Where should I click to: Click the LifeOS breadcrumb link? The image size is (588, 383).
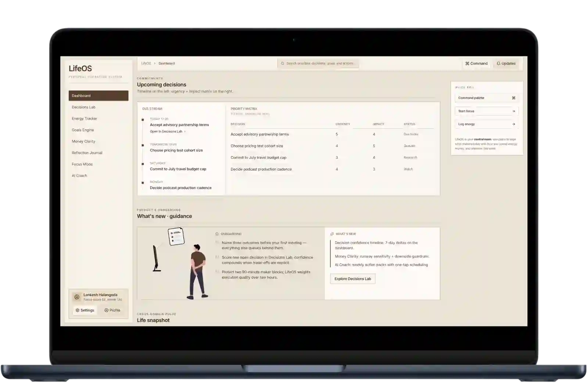tap(146, 64)
